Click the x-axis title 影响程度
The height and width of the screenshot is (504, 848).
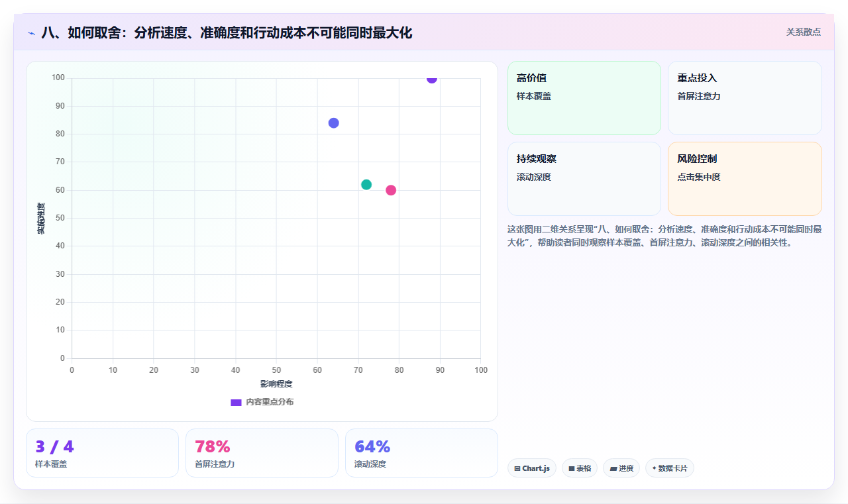(276, 384)
